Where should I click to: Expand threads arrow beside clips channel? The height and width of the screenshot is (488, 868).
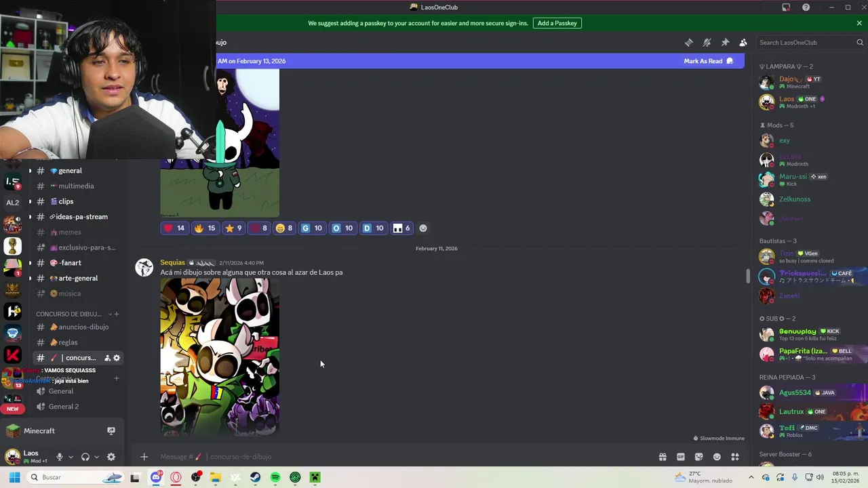[x=30, y=201]
